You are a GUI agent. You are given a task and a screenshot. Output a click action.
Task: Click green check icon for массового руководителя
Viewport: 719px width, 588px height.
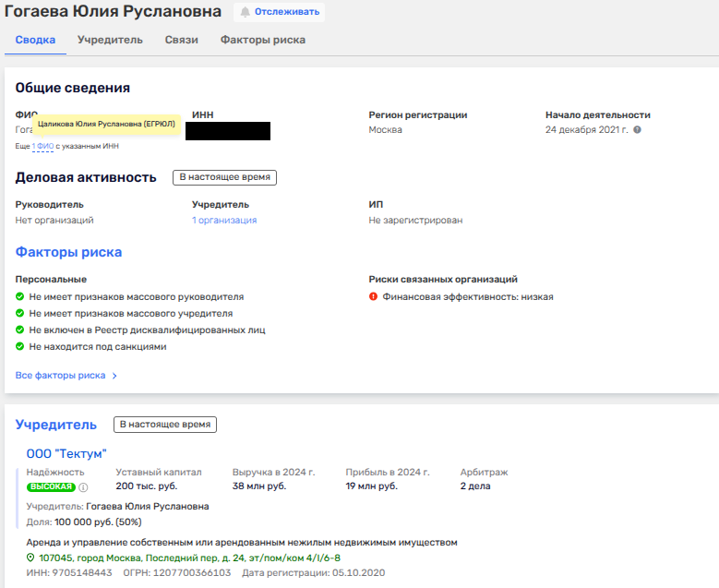(20, 297)
